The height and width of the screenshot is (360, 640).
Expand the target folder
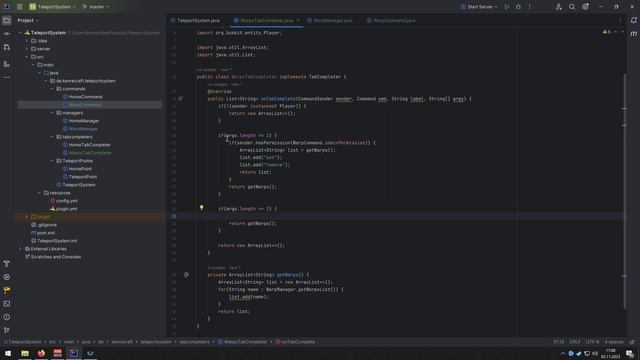click(x=27, y=217)
